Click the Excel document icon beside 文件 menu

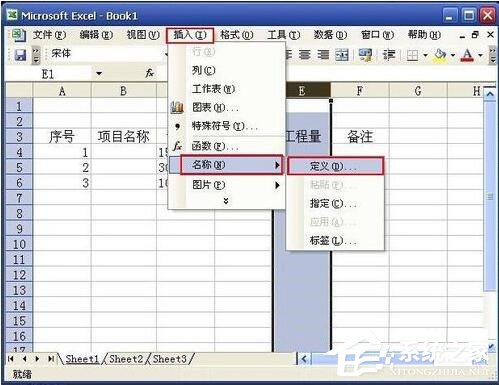pyautogui.click(x=18, y=35)
